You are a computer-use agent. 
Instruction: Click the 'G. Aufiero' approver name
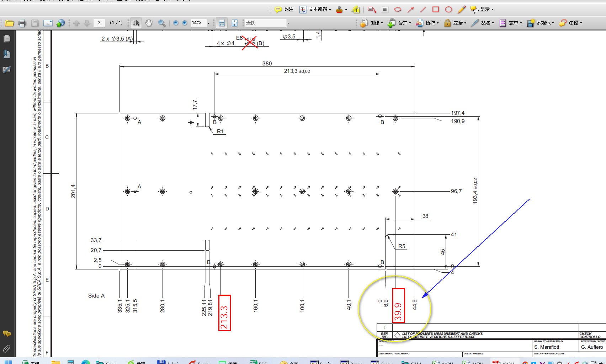click(x=592, y=347)
